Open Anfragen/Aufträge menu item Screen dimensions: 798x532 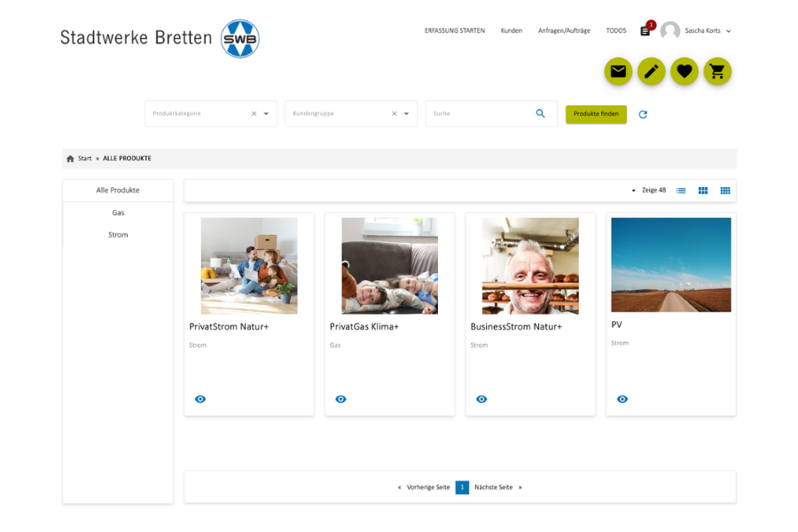564,30
